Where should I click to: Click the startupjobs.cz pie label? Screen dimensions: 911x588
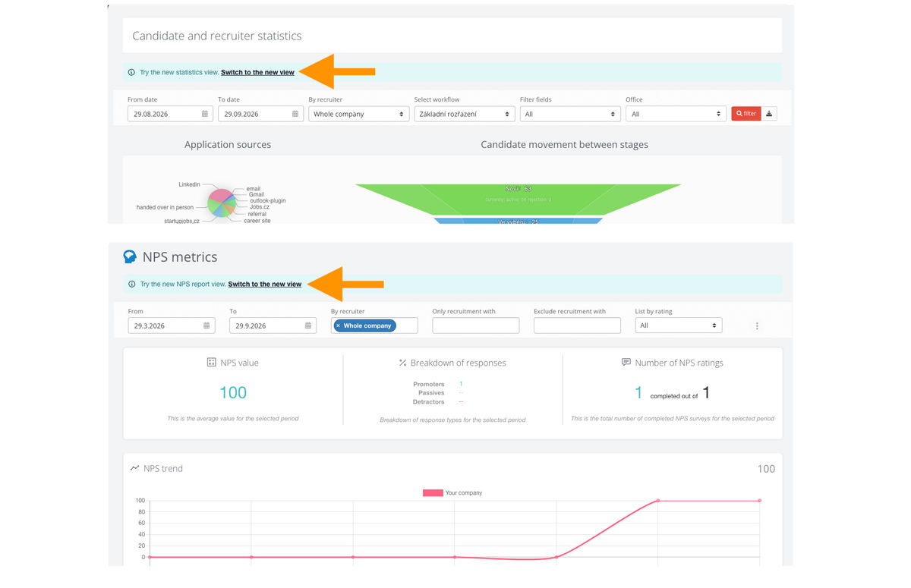pos(182,221)
